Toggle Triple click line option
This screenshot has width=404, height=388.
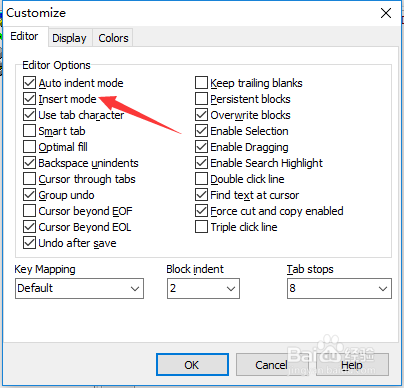pos(201,227)
